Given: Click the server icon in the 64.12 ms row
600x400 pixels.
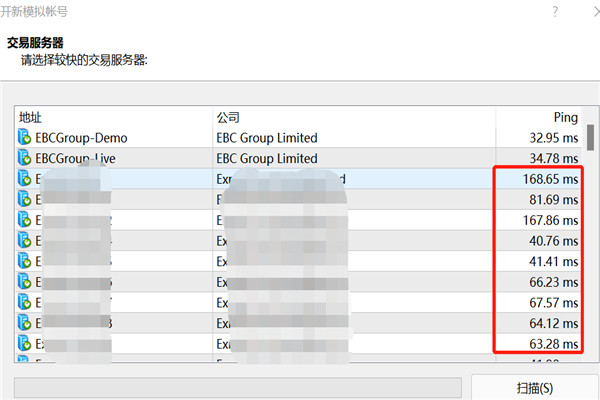Looking at the screenshot, I should (x=24, y=323).
